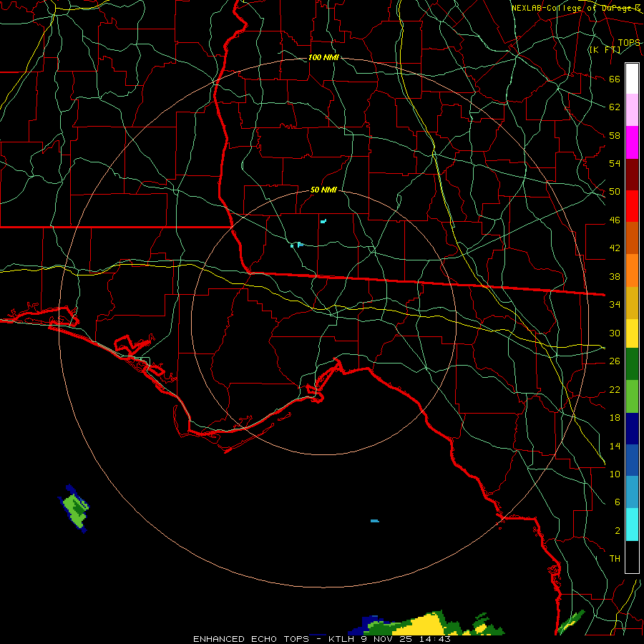Click the "2" legend value

[617, 531]
